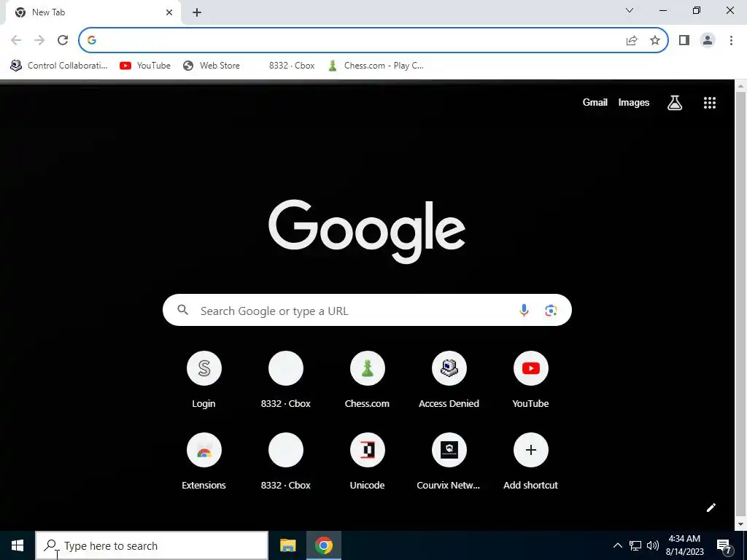Click the Search Google or type a URL box

tap(367, 311)
